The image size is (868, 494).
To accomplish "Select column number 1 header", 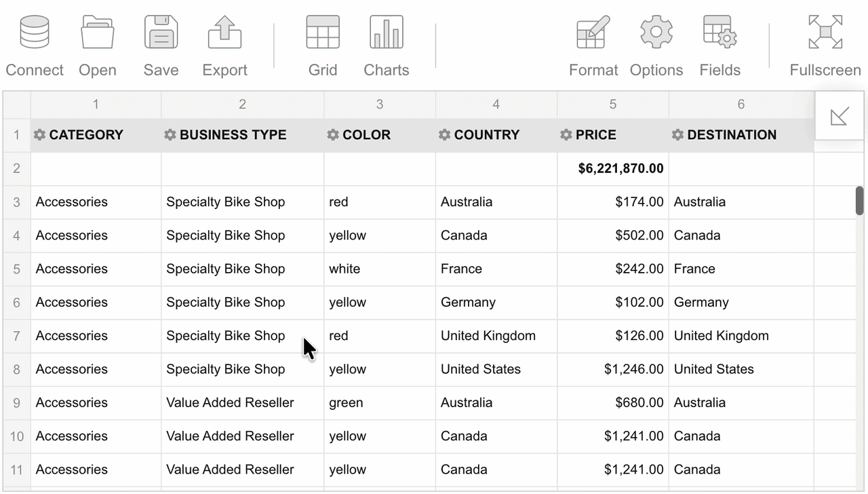I will pos(96,104).
